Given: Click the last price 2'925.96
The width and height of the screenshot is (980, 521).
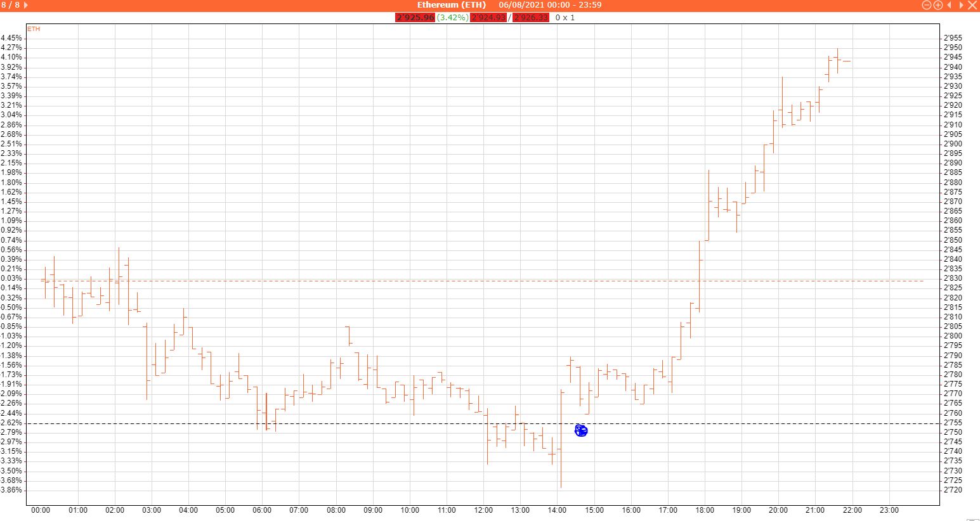Looking at the screenshot, I should 415,18.
